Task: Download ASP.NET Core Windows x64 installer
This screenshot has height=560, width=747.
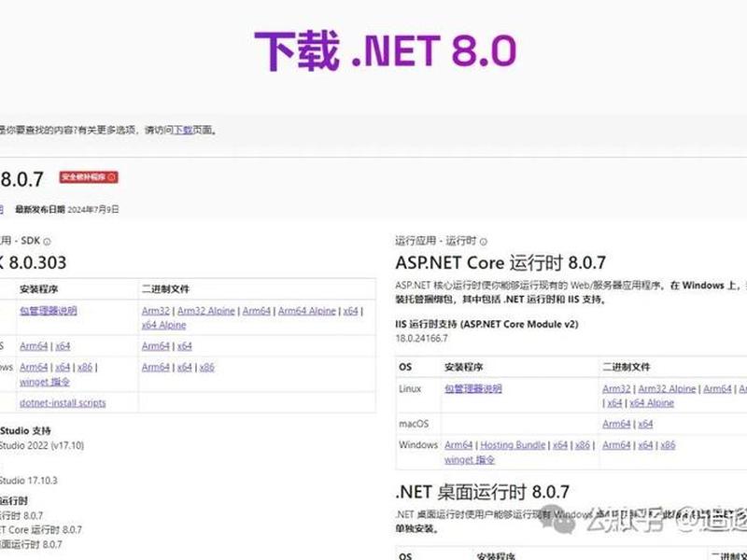Action: (x=560, y=445)
